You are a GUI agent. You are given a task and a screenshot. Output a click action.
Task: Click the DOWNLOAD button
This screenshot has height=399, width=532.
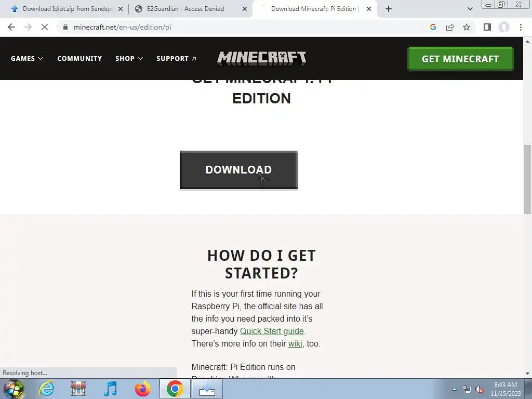point(238,170)
